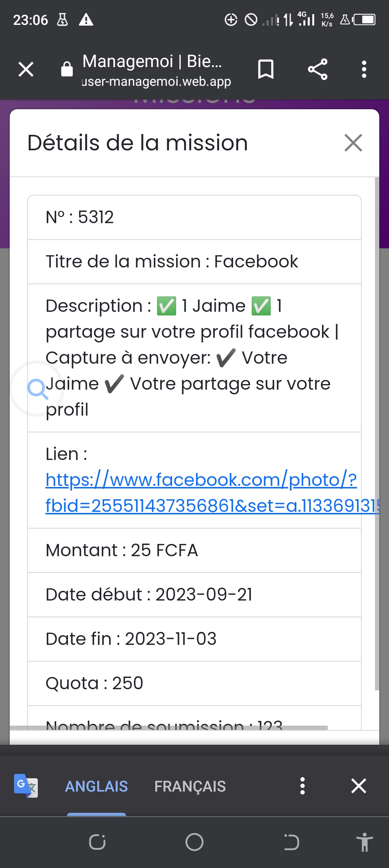389x868 pixels.
Task: Click the dialog horizontal scrollbar
Action: [x=169, y=728]
